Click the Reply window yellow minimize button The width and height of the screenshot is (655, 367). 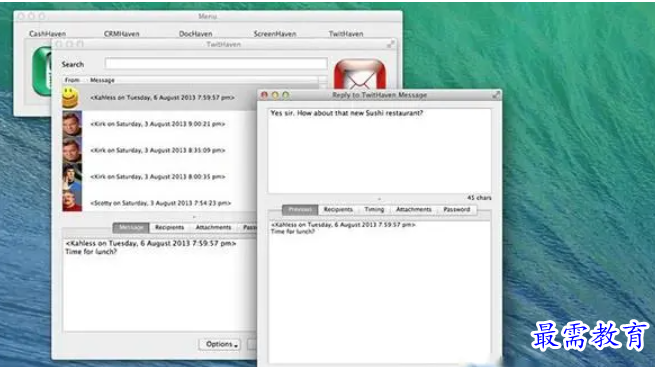click(275, 95)
